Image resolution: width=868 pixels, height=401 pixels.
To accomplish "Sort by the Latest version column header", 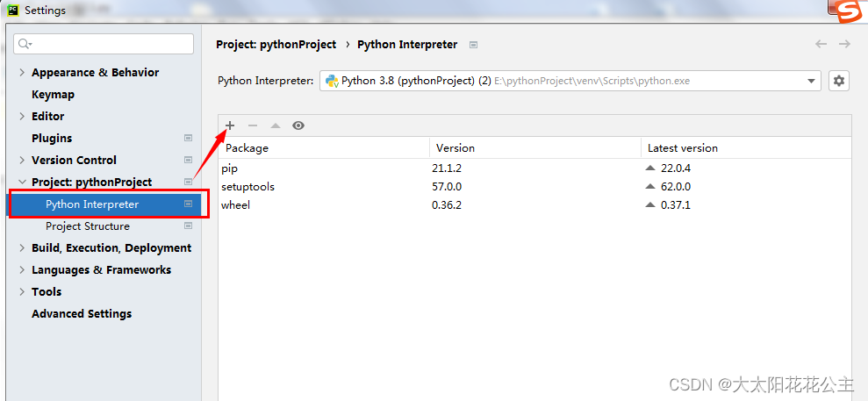I will (x=746, y=147).
